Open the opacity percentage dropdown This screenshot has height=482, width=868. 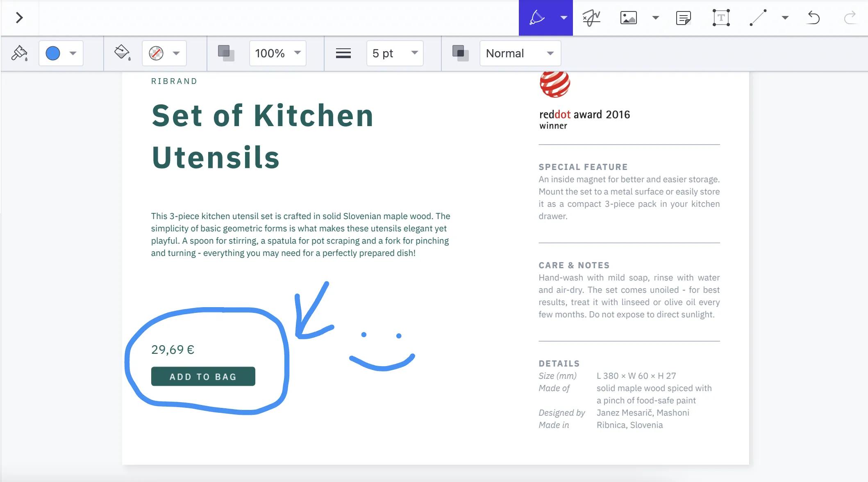(x=277, y=53)
